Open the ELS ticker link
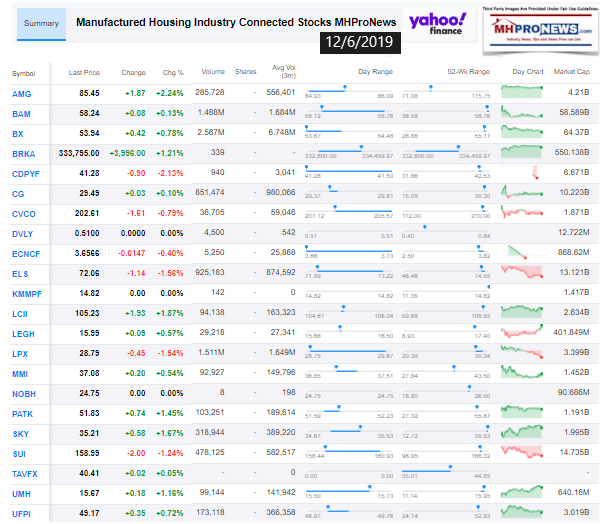Image resolution: width=603 pixels, height=524 pixels. coord(20,274)
